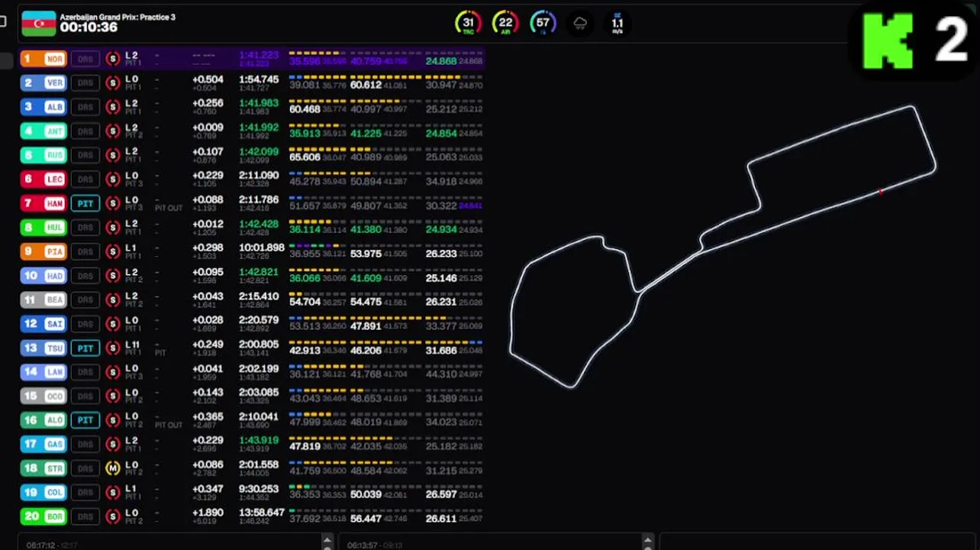Click ANT sector one time 35.913
The width and height of the screenshot is (980, 550).
[x=305, y=133]
